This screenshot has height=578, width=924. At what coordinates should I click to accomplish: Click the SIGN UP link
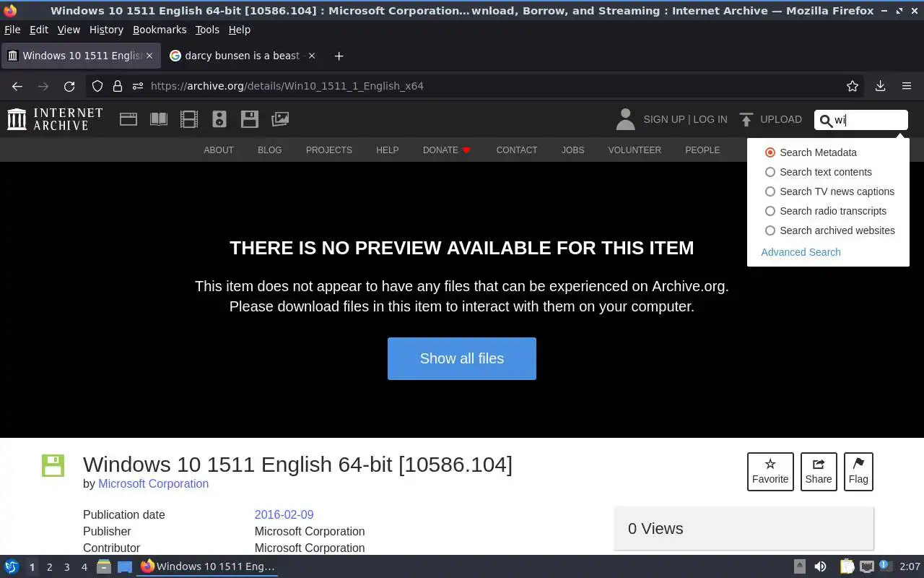click(663, 119)
